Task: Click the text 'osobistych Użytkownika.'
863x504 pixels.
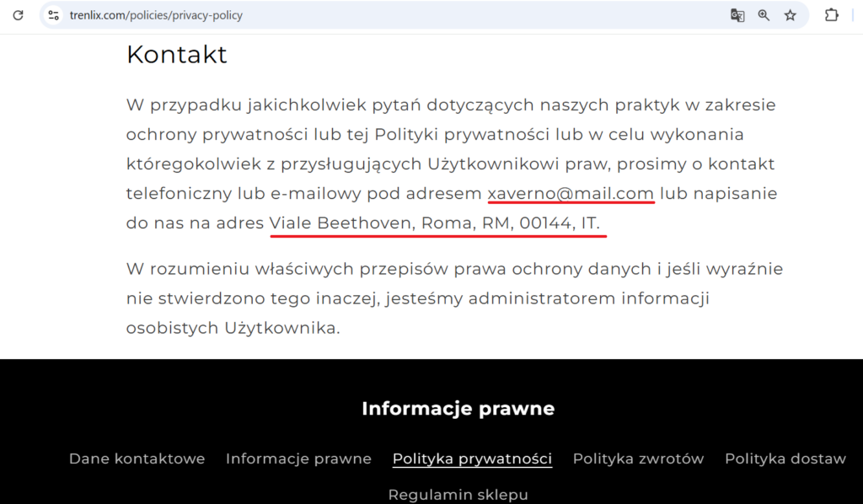Action: (233, 328)
